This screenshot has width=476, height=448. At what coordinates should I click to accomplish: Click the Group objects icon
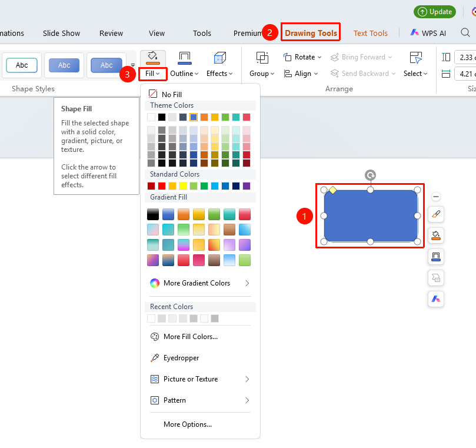coord(262,58)
